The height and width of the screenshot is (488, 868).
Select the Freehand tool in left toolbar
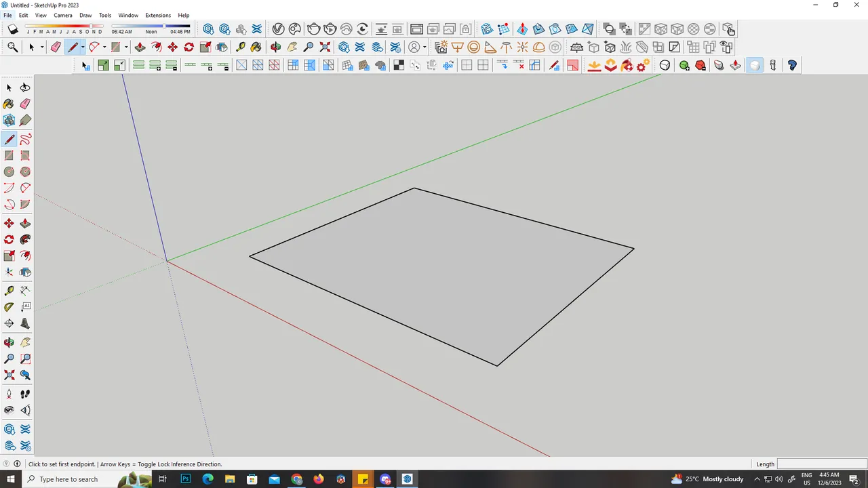pyautogui.click(x=25, y=140)
